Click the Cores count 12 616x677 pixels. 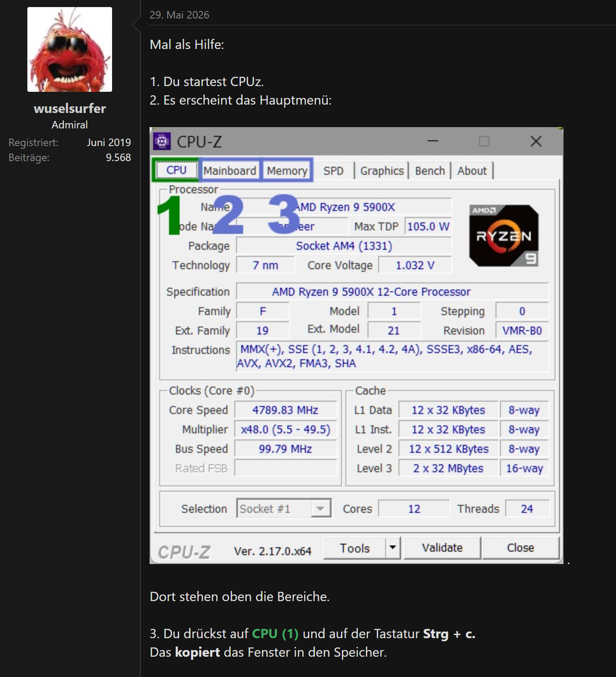[414, 509]
